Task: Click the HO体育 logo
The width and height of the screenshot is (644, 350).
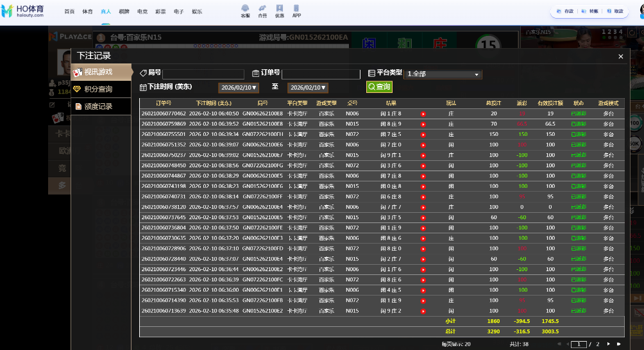Action: click(24, 11)
